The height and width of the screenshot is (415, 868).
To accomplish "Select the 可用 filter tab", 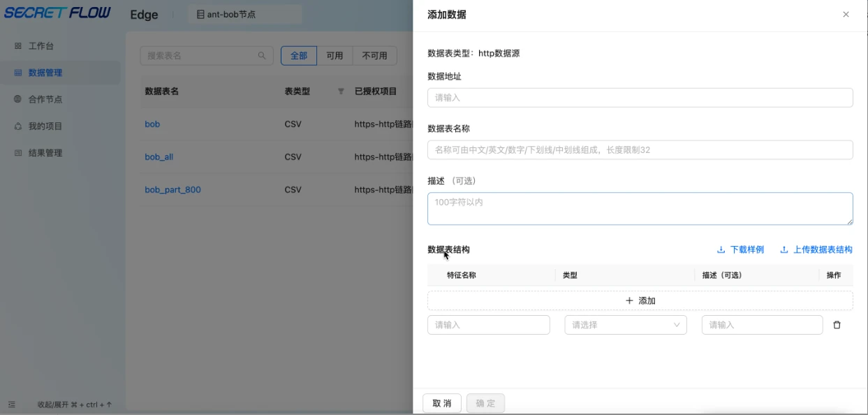I will (x=335, y=56).
